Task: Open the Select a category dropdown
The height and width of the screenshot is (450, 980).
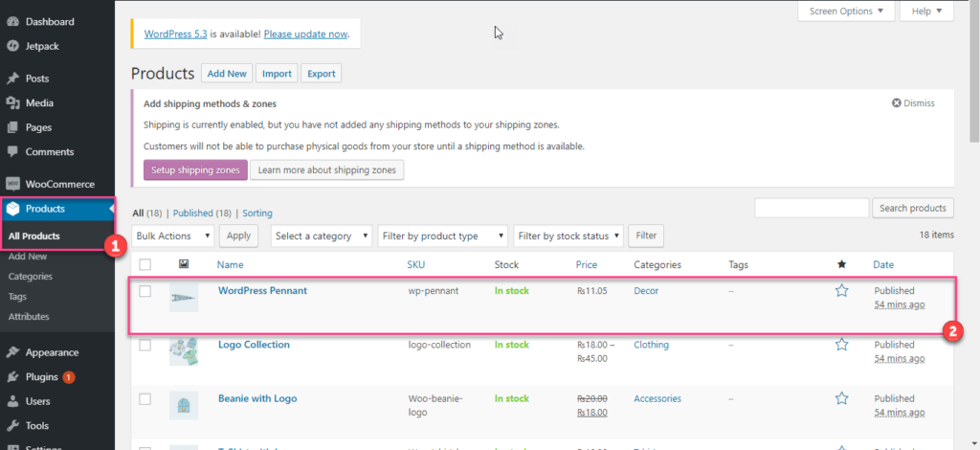Action: click(322, 236)
